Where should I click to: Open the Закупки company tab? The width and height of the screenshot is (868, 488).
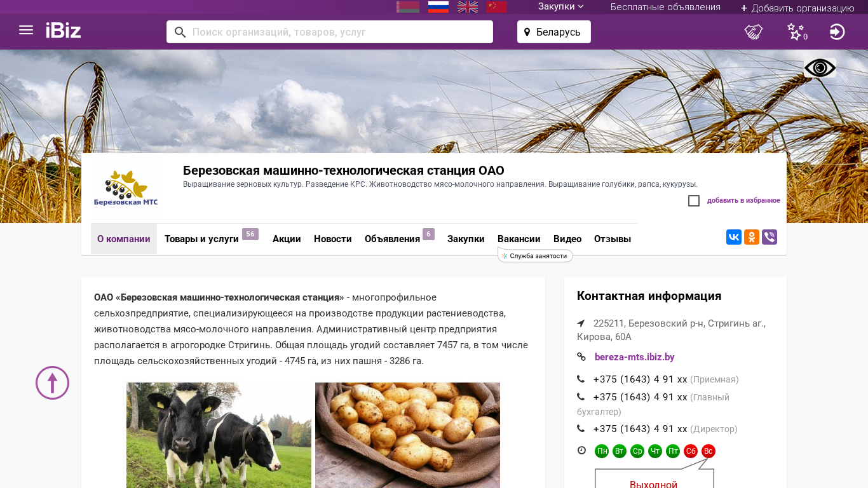[x=466, y=239]
